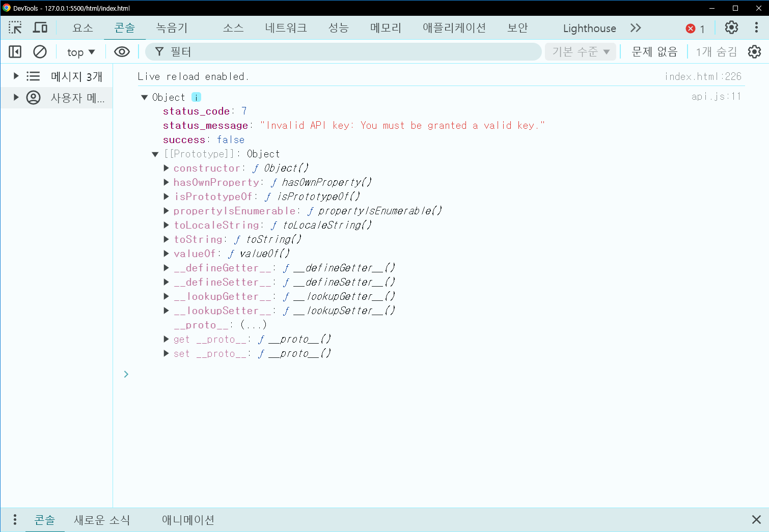This screenshot has height=532, width=769.
Task: Expand the hasOwnProperty property
Action: coord(166,182)
